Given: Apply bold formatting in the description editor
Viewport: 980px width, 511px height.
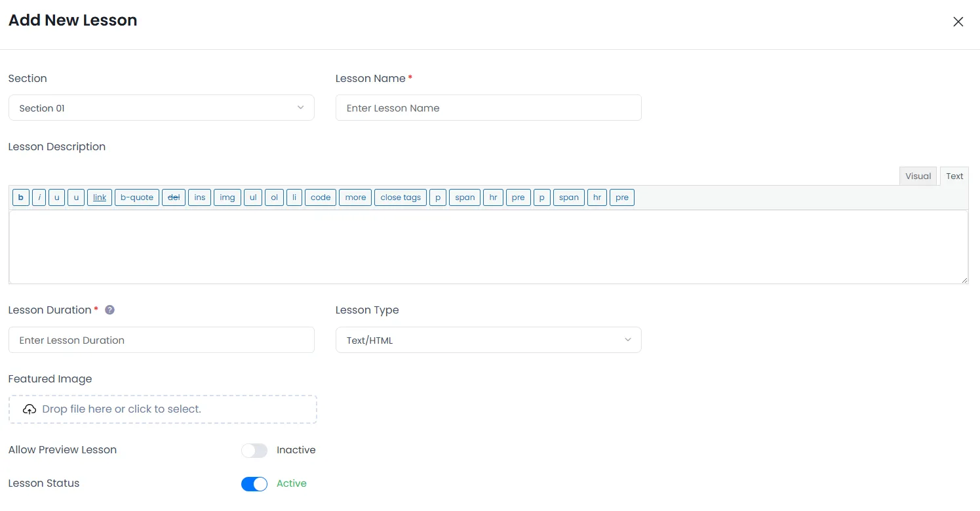Looking at the screenshot, I should click(20, 197).
